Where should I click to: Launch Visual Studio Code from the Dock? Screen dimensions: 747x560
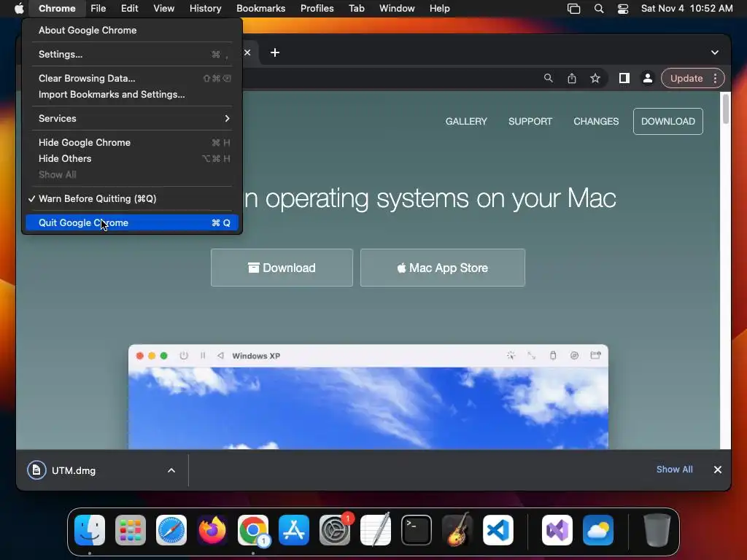pos(498,530)
